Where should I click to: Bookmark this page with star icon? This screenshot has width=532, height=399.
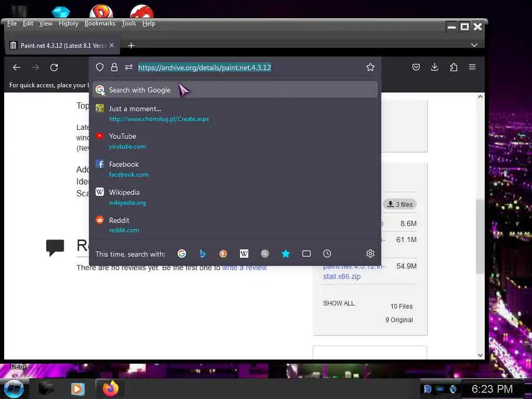click(370, 67)
